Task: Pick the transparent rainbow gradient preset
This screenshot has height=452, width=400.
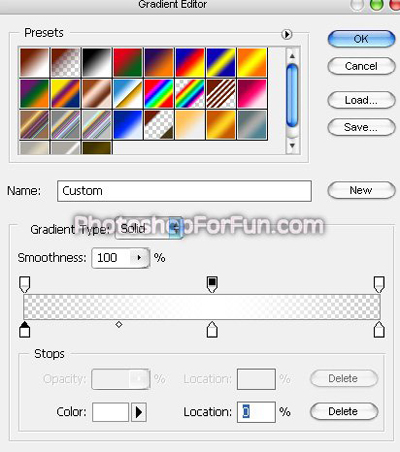Action: click(x=190, y=94)
